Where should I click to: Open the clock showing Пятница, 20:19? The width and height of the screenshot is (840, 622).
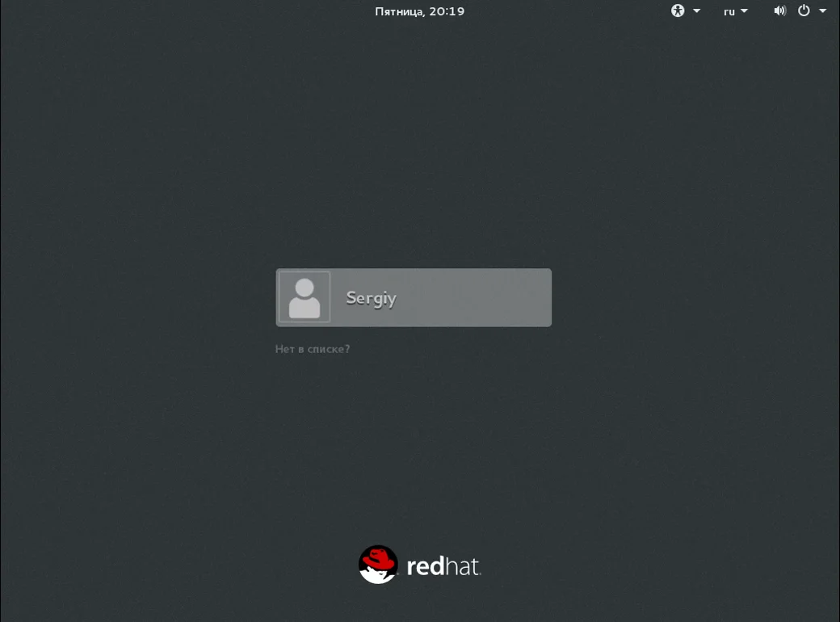(419, 11)
